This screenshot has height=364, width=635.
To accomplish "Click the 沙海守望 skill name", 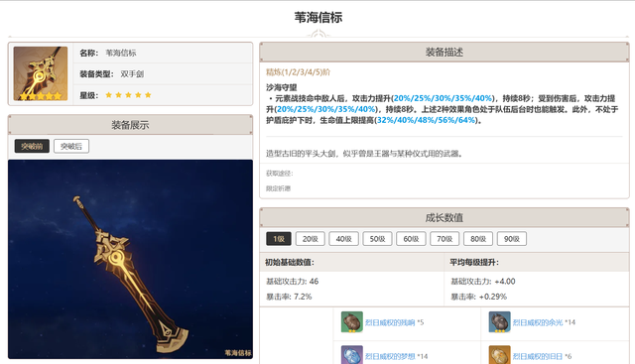I will tap(282, 87).
